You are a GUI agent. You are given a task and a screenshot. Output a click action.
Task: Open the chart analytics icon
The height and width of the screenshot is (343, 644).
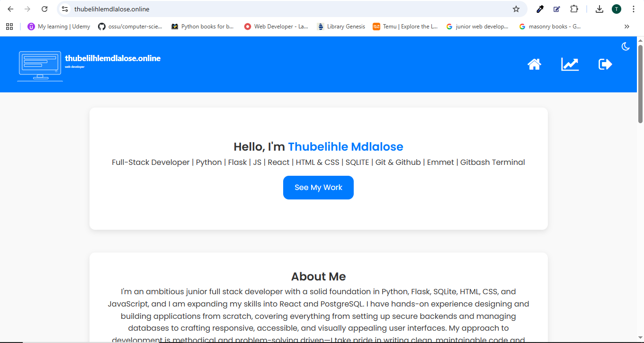coord(570,64)
